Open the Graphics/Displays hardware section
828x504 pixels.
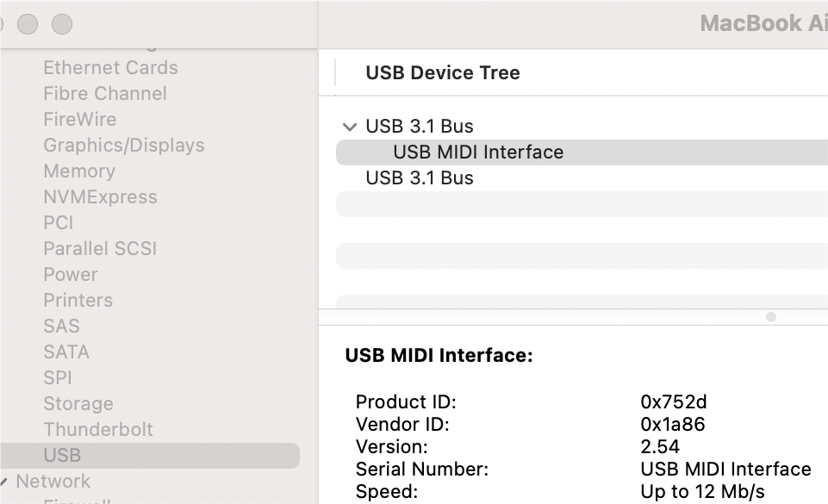click(x=123, y=145)
